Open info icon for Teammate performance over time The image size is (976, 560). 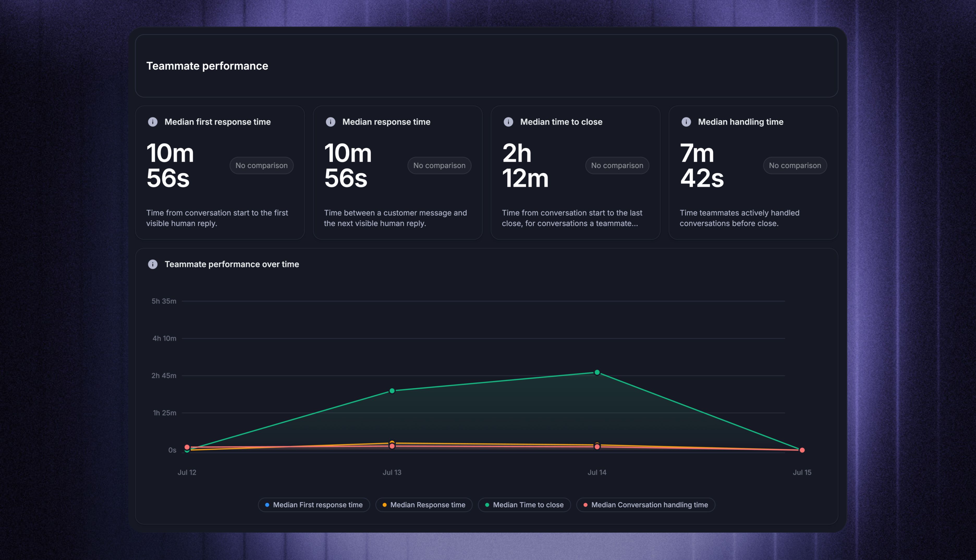(x=153, y=264)
